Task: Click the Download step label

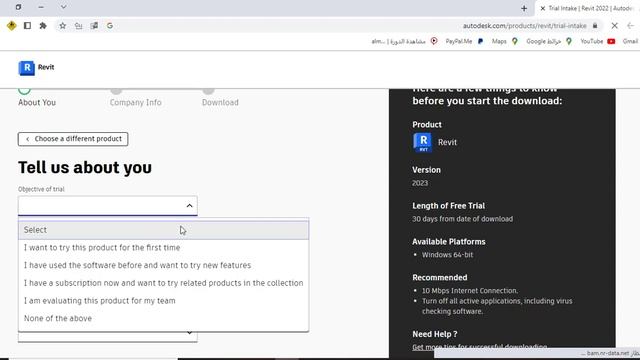Action: (220, 102)
